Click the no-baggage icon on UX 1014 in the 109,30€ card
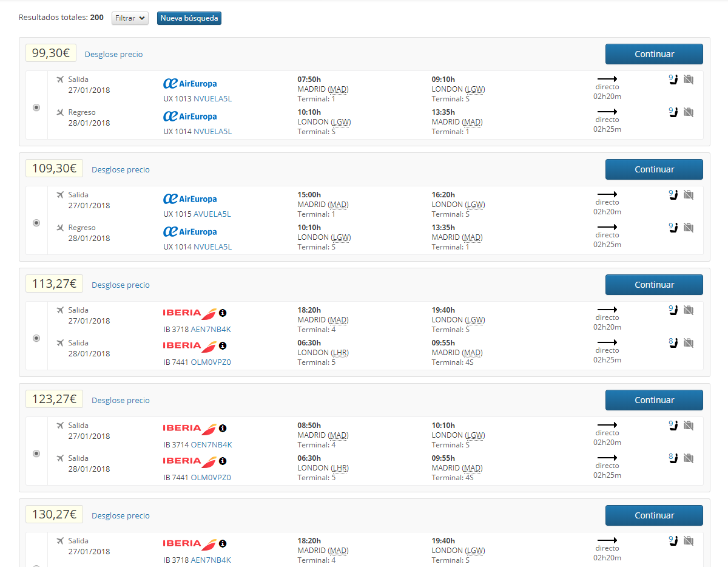The image size is (728, 567). coord(689,227)
